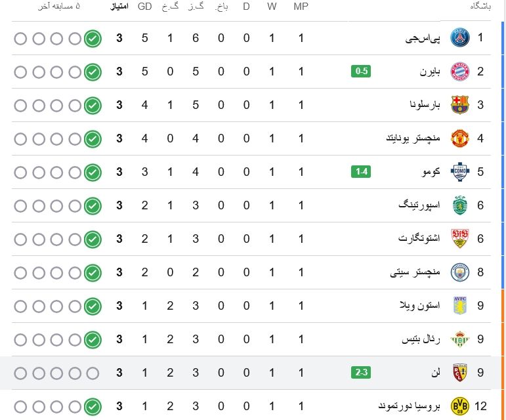
Task: Click the GD column header
Action: [144, 7]
